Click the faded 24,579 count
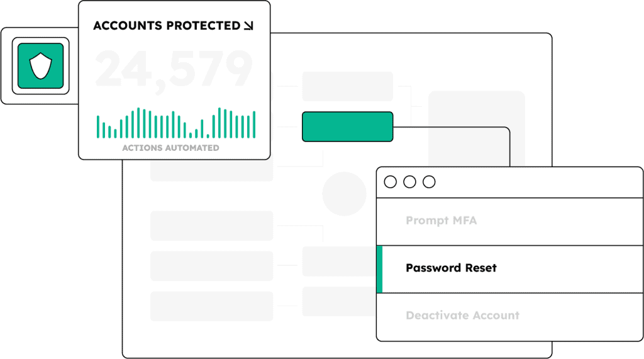644x359 pixels. click(174, 69)
